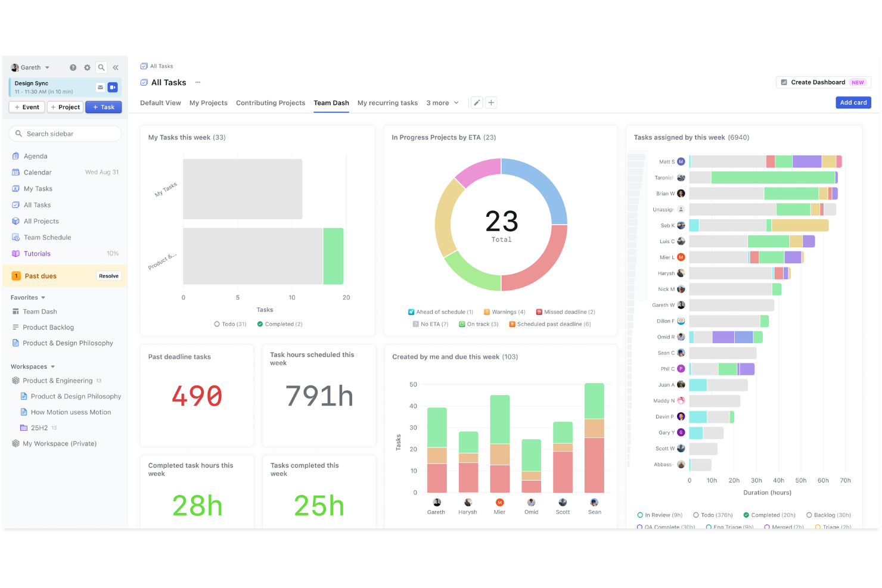Join the Design Sync video call
The width and height of the screenshot is (882, 588).
click(x=113, y=87)
